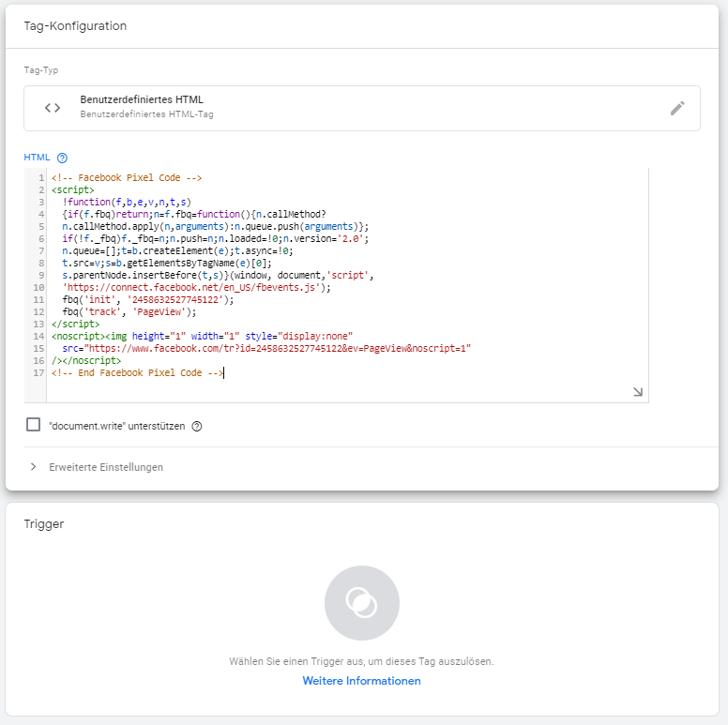Open the Weitere Informationen link

tap(362, 681)
